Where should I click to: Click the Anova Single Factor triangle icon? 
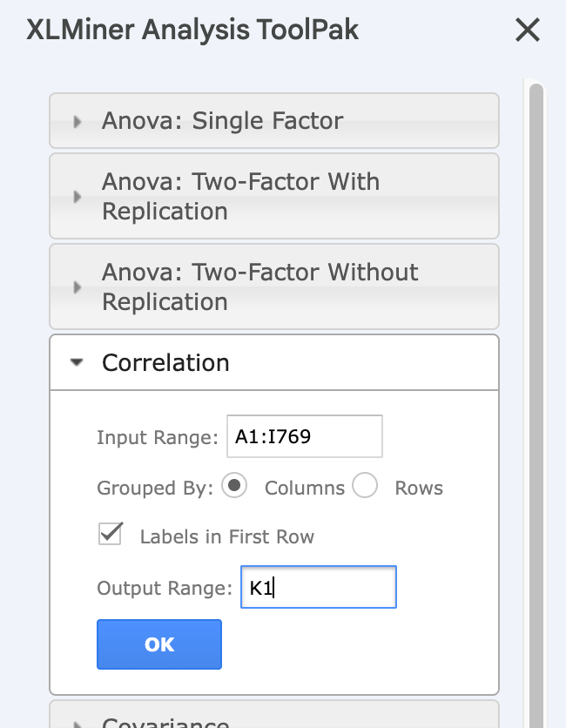click(77, 122)
